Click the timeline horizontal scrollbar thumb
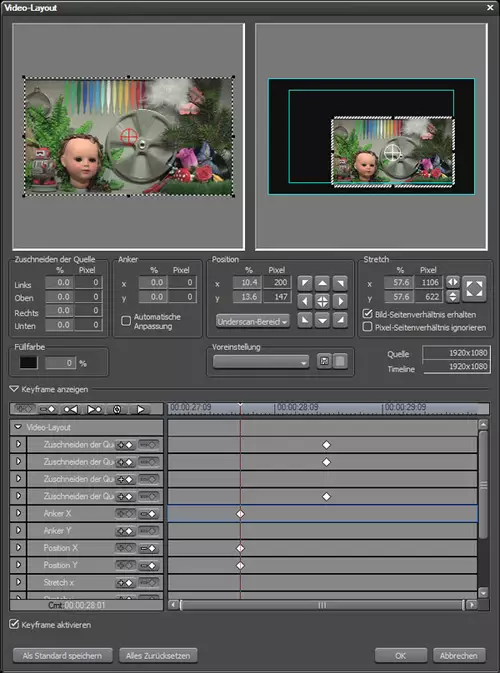Screen dimensions: 500x673 (x=322, y=605)
